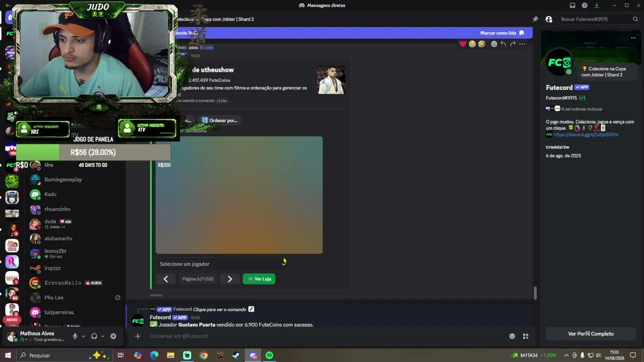The height and width of the screenshot is (362, 644).
Task: React with the red heart emoji
Action: (x=463, y=44)
